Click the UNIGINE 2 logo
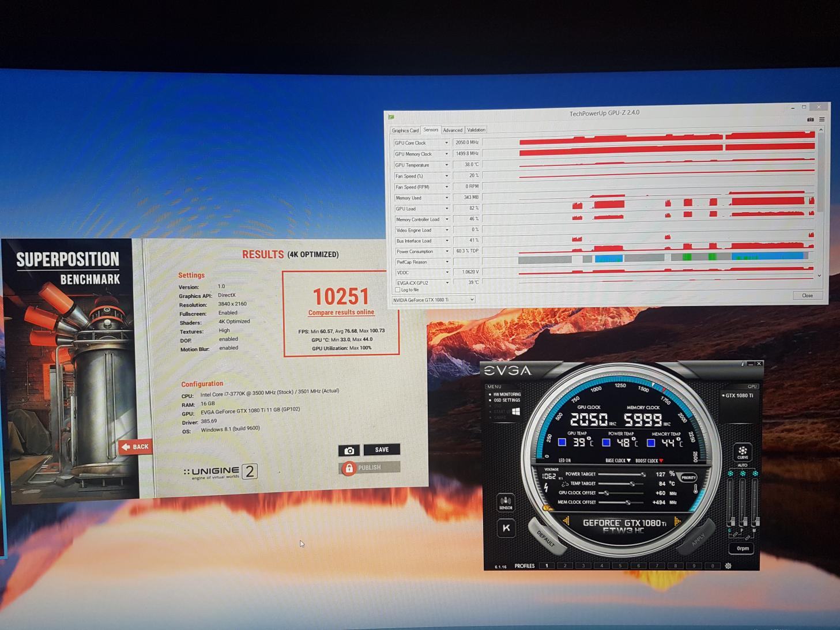 click(220, 472)
